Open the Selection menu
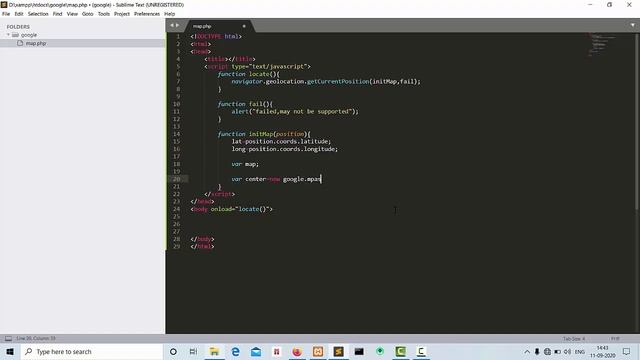The image size is (640, 360). [38, 14]
